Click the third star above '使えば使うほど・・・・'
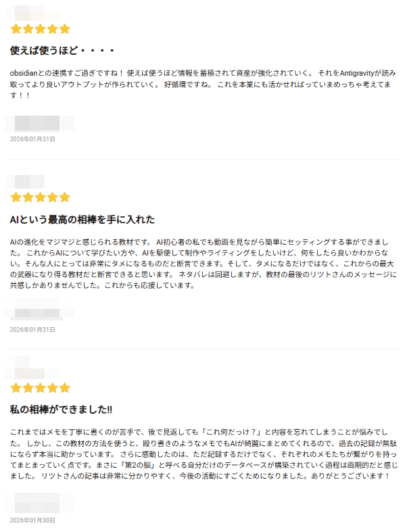Image resolution: width=409 pixels, height=532 pixels. point(40,29)
